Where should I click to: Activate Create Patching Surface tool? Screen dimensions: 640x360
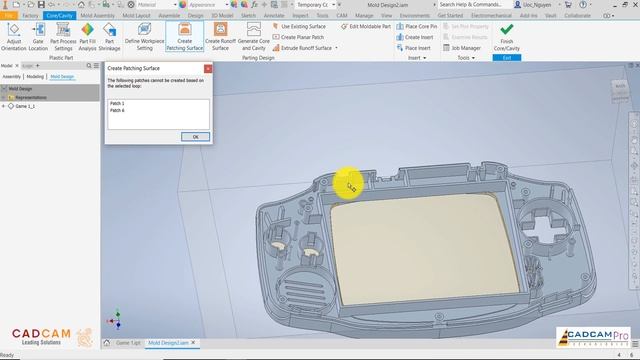(x=184, y=37)
